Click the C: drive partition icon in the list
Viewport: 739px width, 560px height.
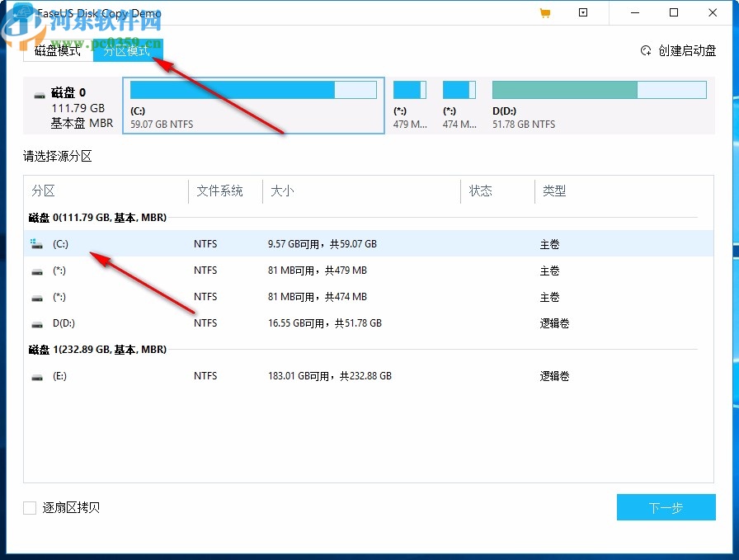click(35, 243)
